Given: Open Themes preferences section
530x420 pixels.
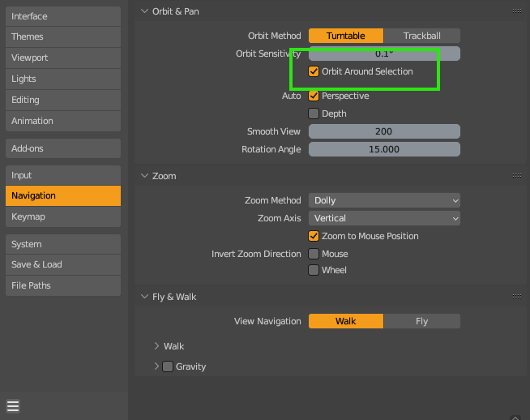Looking at the screenshot, I should 63,36.
